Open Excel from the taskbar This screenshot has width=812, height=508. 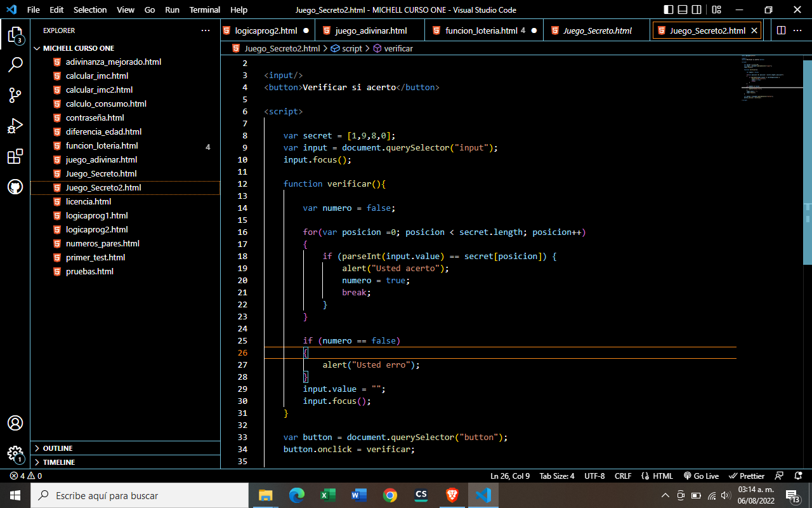(328, 495)
